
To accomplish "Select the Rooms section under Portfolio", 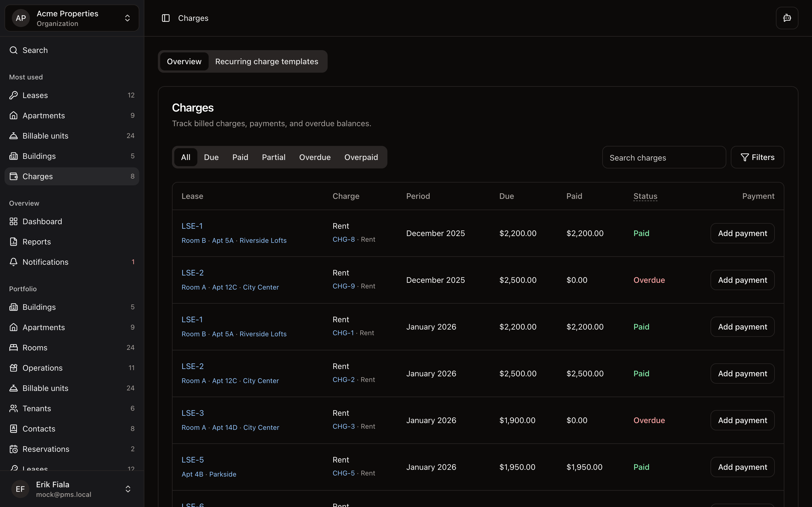I will tap(35, 348).
